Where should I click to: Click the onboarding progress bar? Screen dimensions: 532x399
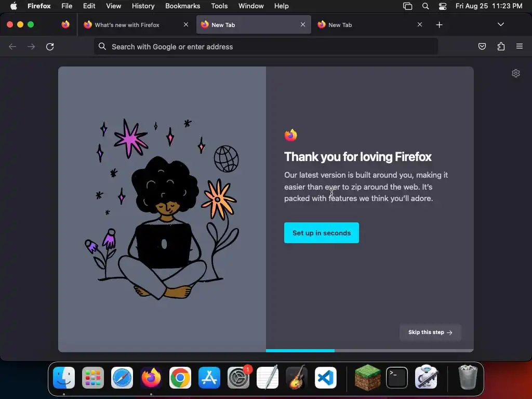[x=369, y=351]
